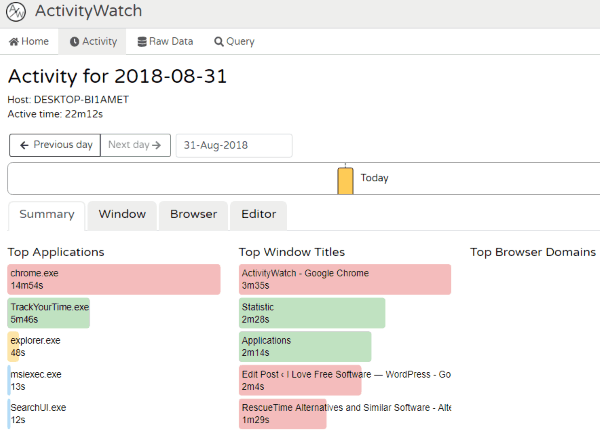Open the Activity menu item

click(x=93, y=41)
